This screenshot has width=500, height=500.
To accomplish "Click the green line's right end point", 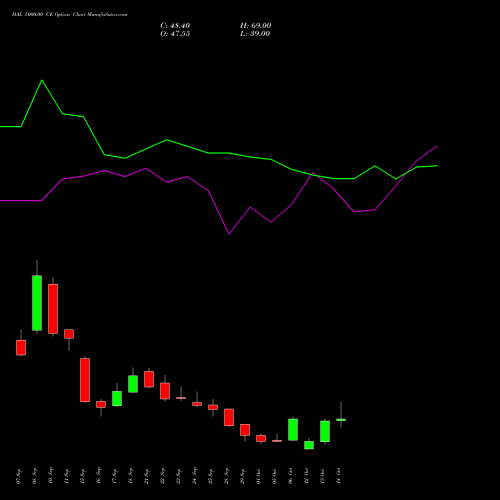I will [x=437, y=166].
